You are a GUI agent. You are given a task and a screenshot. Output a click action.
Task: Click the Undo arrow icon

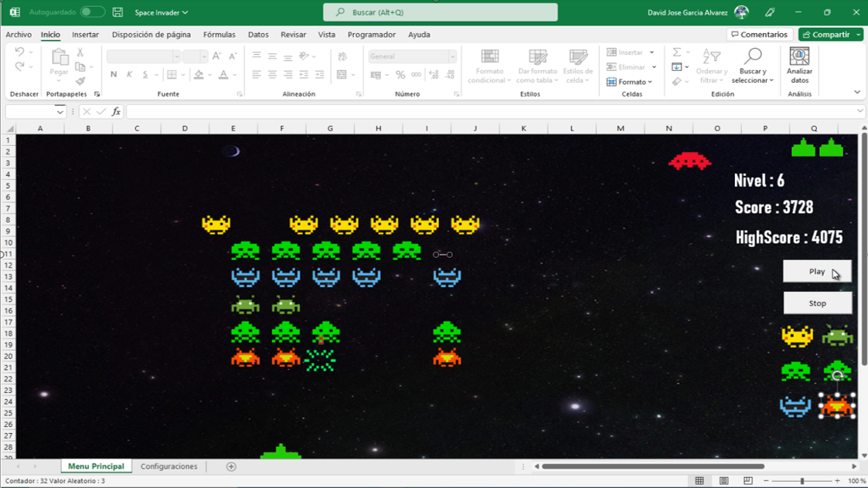coord(19,52)
